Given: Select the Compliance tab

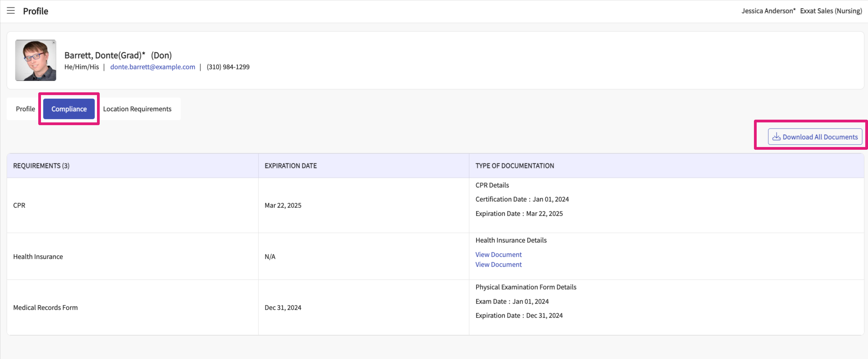Looking at the screenshot, I should [69, 109].
